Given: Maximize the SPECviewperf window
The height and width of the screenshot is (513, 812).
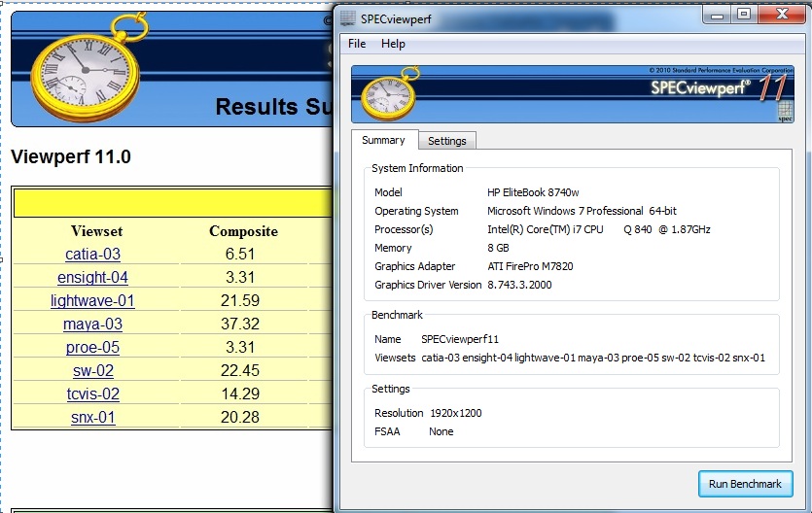Looking at the screenshot, I should pos(744,15).
